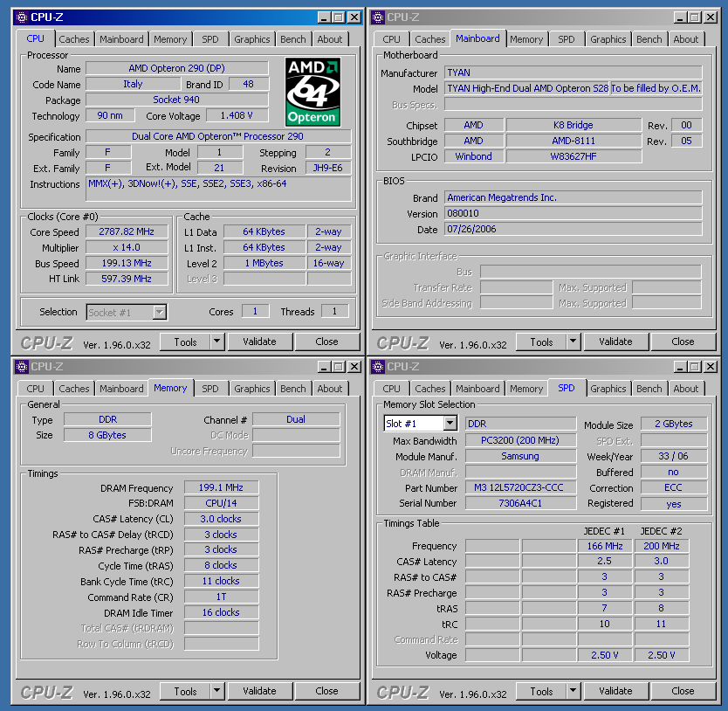Click memory Size value 8 GBytes
Image resolution: width=728 pixels, height=711 pixels.
coord(107,435)
